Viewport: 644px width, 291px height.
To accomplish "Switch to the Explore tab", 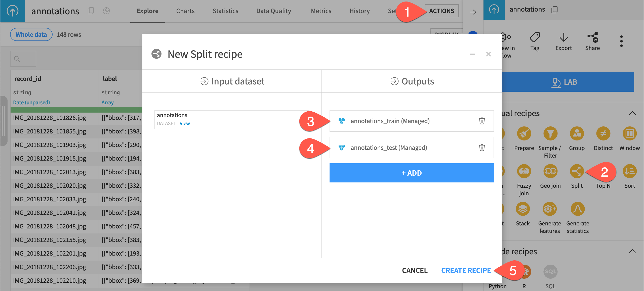I will click(x=147, y=11).
